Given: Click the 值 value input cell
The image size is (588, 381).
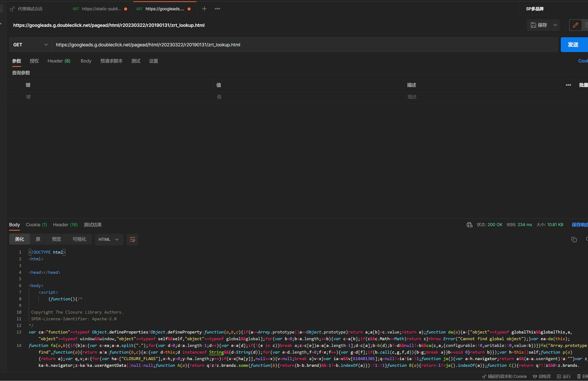Looking at the screenshot, I should (309, 97).
